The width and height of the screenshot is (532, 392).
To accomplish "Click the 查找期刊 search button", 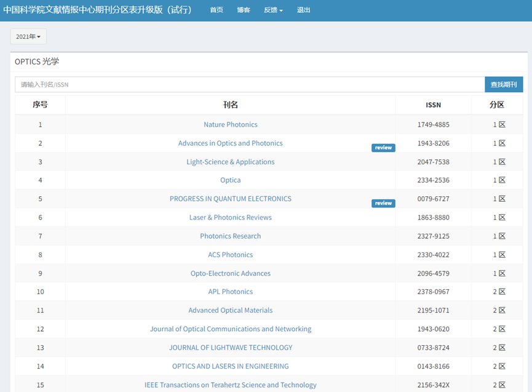I will (504, 84).
